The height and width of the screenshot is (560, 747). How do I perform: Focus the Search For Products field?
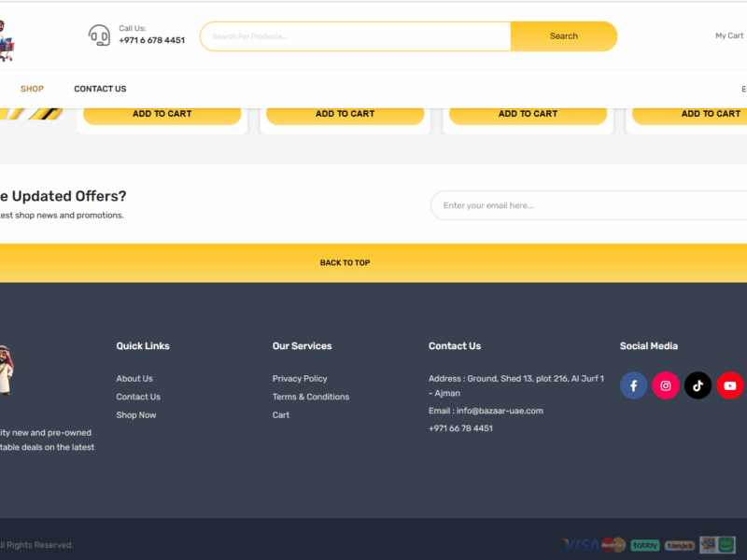pos(355,36)
